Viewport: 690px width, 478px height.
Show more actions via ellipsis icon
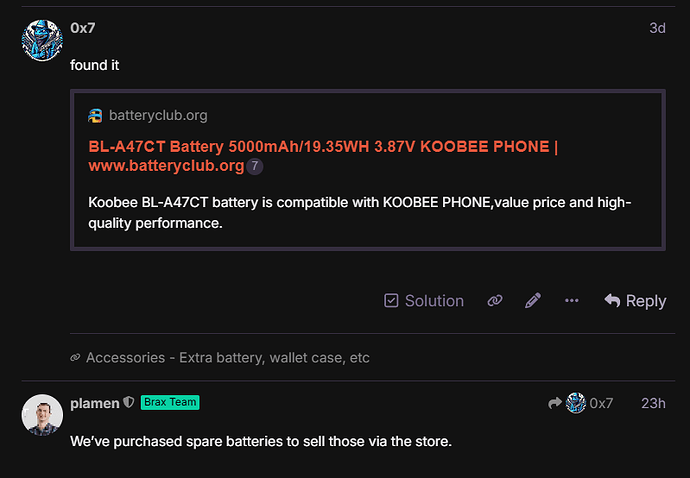point(572,301)
